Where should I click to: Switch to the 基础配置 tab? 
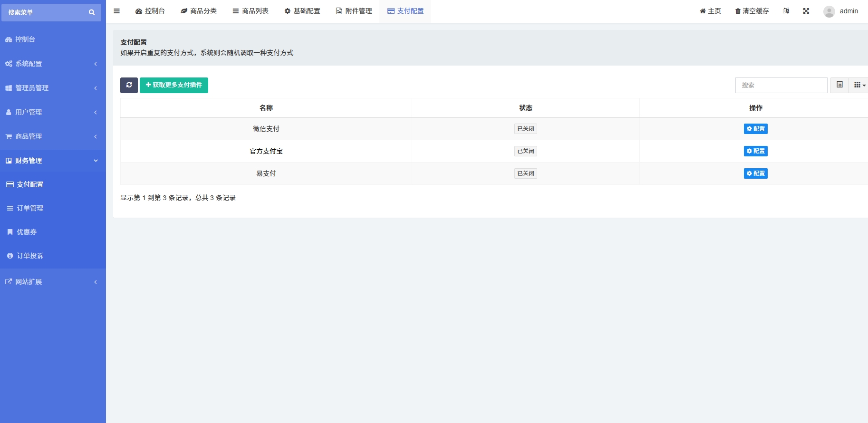tap(302, 11)
